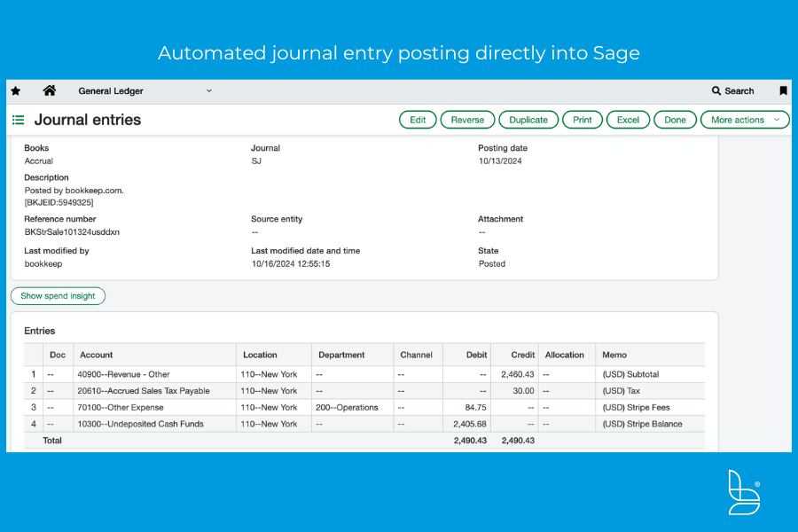Open the list menu icon beside Journal entries
Viewport: 798px width, 532px height.
(x=18, y=120)
